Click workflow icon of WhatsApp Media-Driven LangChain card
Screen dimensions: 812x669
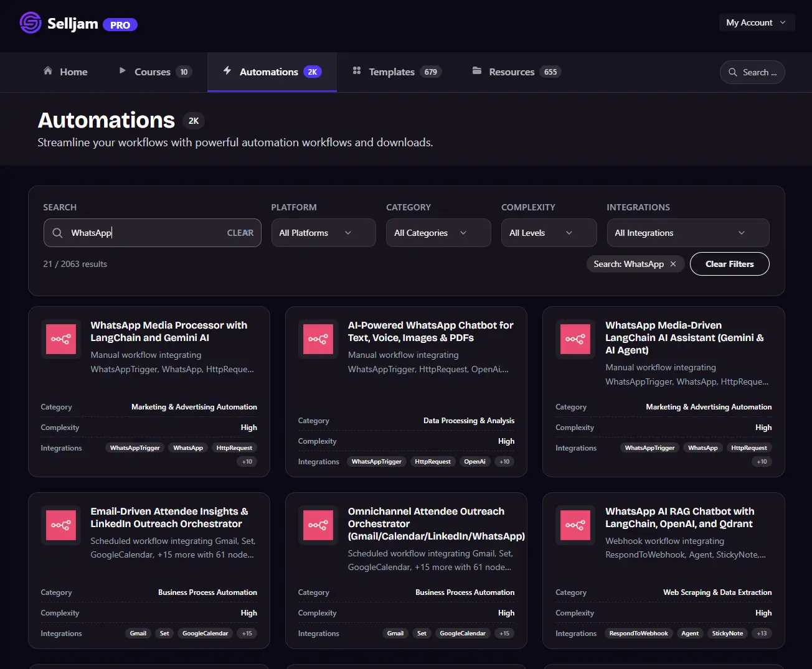click(x=575, y=339)
